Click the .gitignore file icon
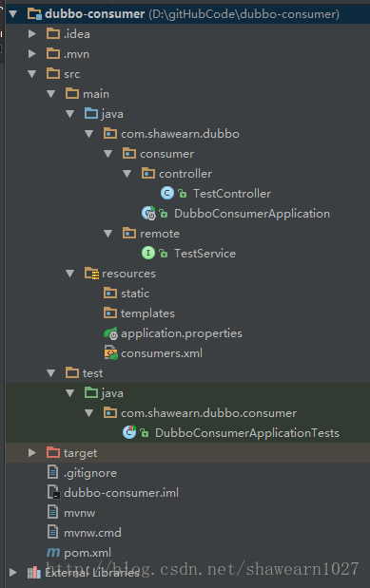This screenshot has height=588, width=370. [x=53, y=472]
